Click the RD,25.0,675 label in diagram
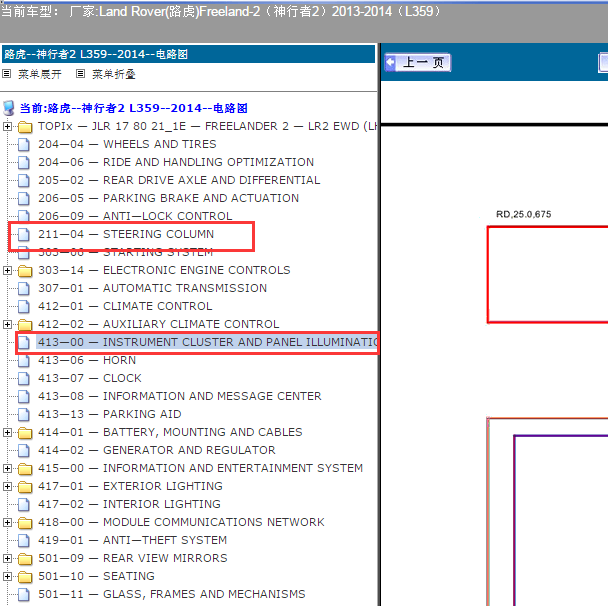The width and height of the screenshot is (608, 606). (x=523, y=214)
